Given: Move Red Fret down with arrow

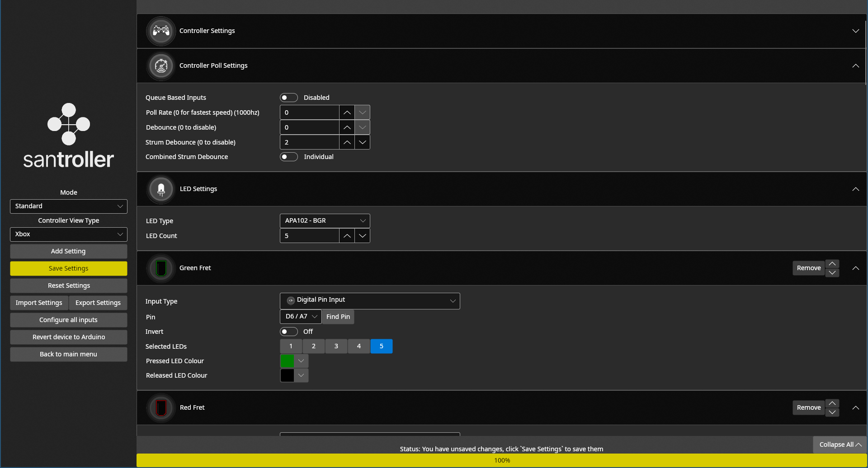Looking at the screenshot, I should pos(832,412).
